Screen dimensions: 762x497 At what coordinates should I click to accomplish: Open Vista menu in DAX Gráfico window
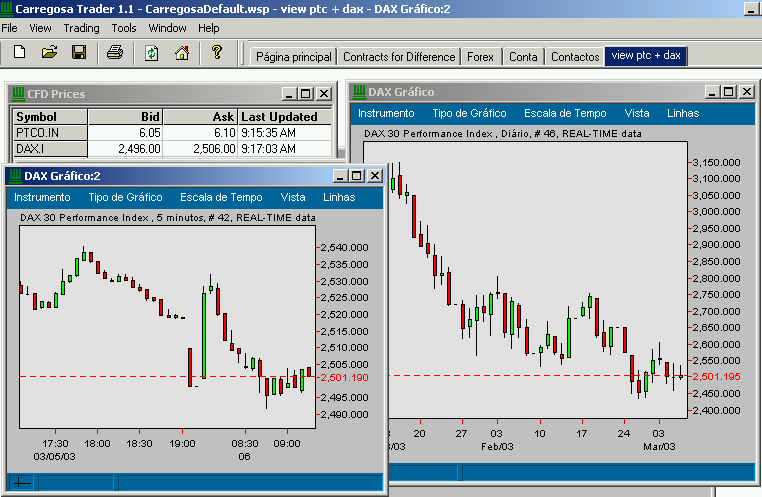point(637,113)
